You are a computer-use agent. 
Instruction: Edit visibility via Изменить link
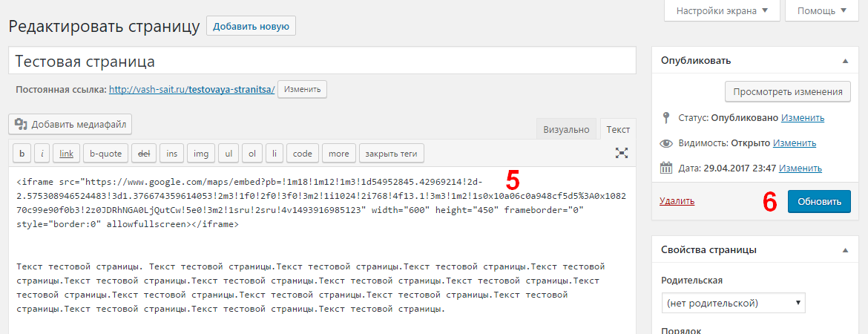coord(795,143)
